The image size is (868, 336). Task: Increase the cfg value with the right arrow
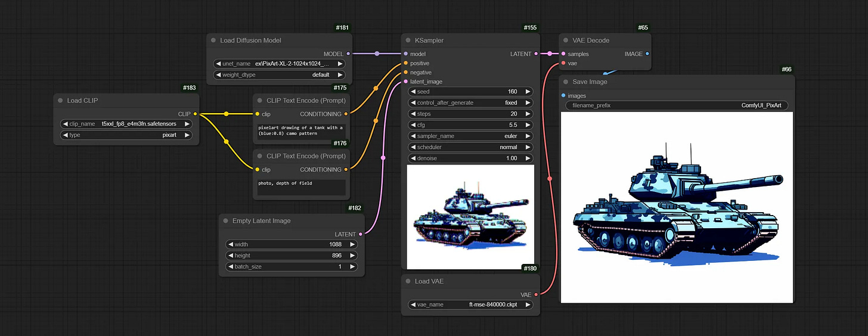pos(528,125)
